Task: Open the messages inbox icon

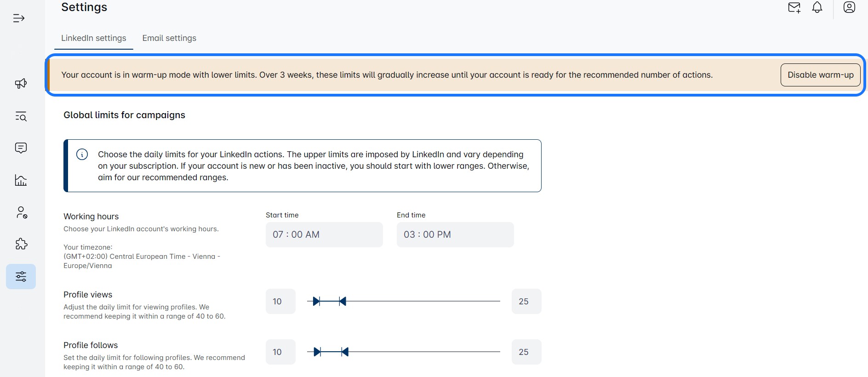Action: pos(21,148)
